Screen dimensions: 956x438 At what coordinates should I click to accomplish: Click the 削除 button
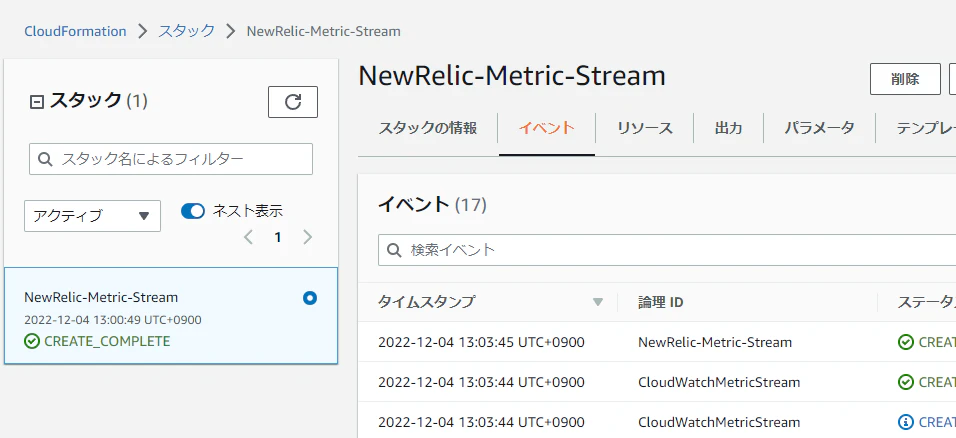click(905, 79)
